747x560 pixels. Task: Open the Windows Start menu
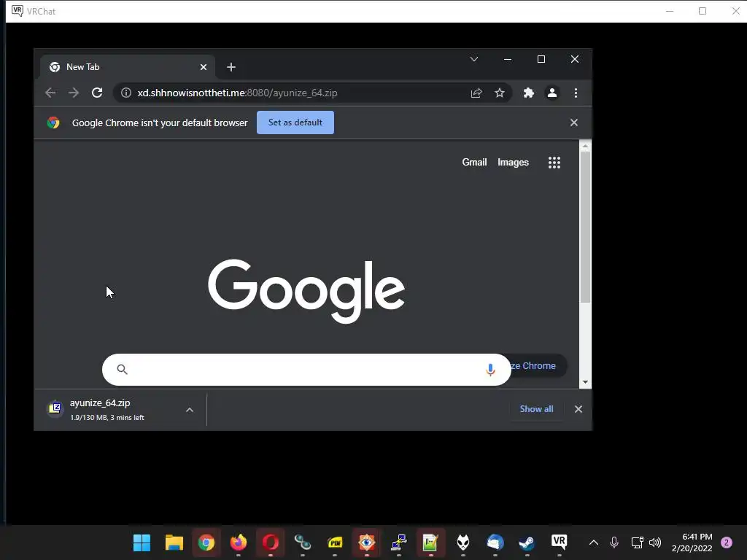[x=142, y=542]
